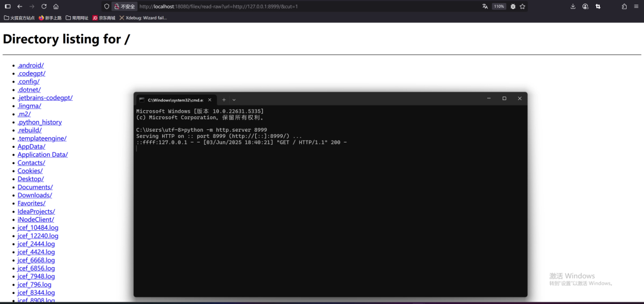Open the bug extension icon in address bar

click(x=513, y=7)
